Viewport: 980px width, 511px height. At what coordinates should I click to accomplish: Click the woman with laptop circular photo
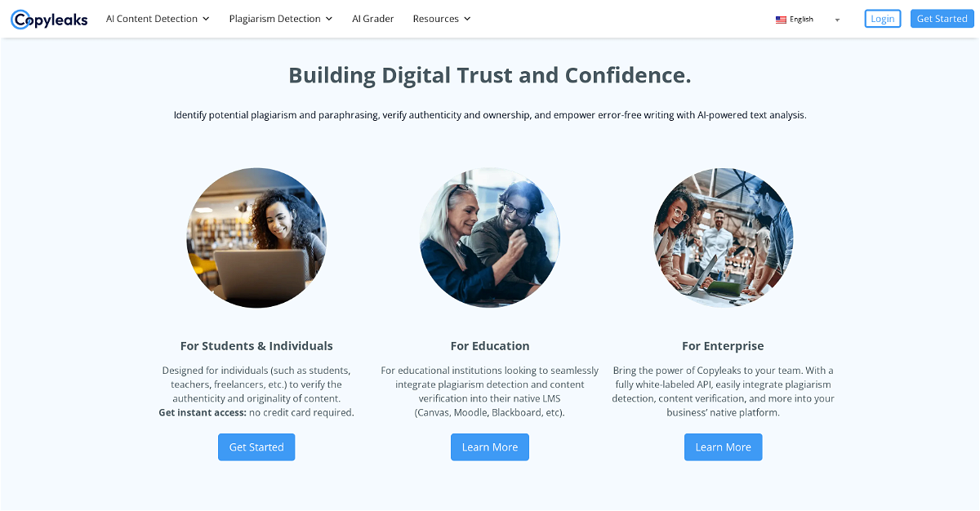pos(256,238)
